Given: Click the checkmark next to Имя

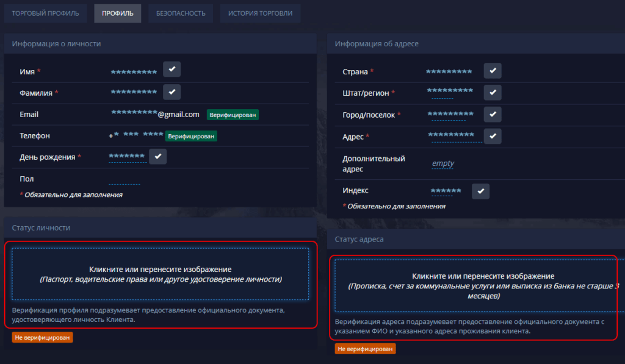Looking at the screenshot, I should tap(172, 70).
